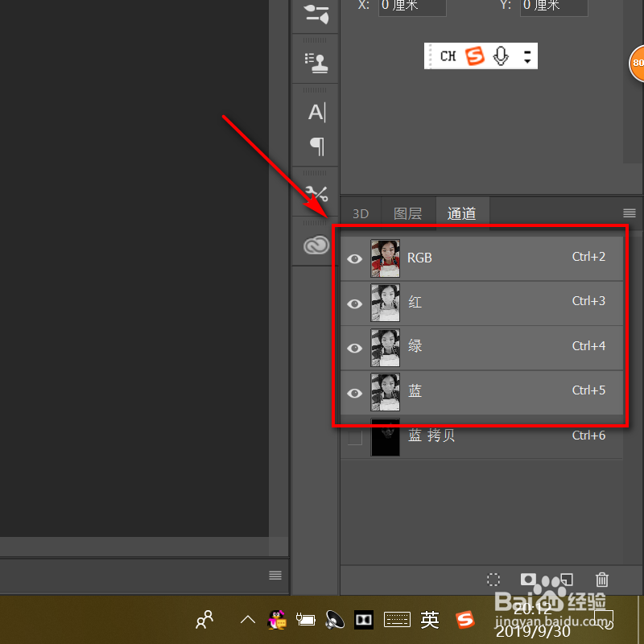Open the Creative Cloud Libraries icon
The height and width of the screenshot is (644, 644).
[316, 246]
